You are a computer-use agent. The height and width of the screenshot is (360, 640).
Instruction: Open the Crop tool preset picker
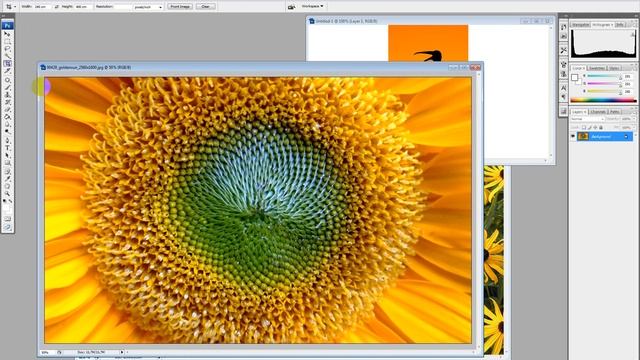point(11,7)
